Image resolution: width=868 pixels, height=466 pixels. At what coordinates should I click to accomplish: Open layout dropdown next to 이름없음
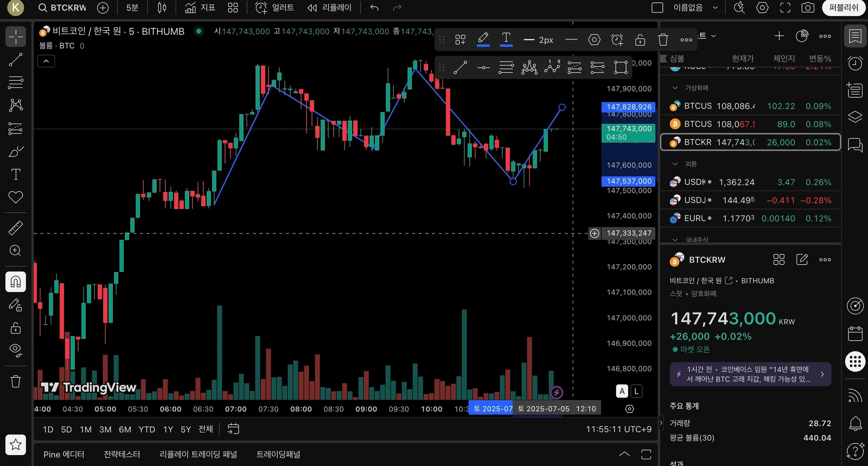[x=715, y=8]
